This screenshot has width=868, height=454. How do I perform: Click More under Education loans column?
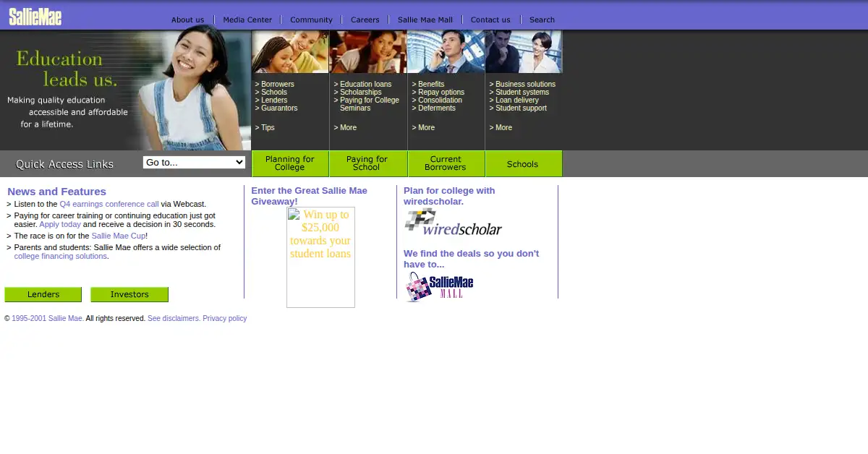[349, 128]
